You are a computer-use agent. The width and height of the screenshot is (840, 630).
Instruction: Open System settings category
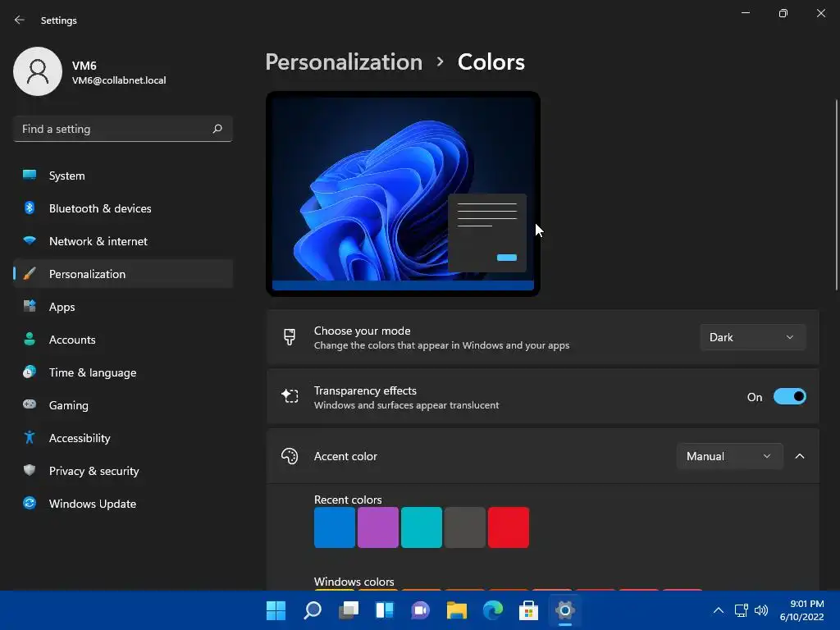pos(123,176)
